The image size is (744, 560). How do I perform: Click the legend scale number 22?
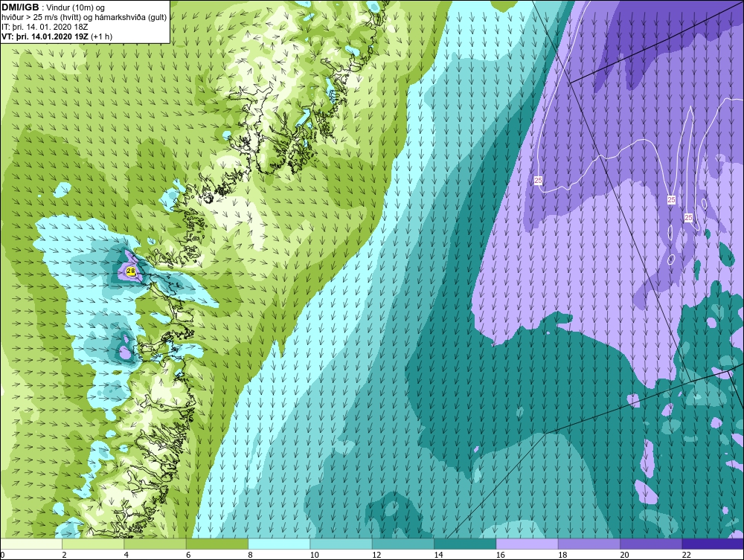pyautogui.click(x=686, y=556)
